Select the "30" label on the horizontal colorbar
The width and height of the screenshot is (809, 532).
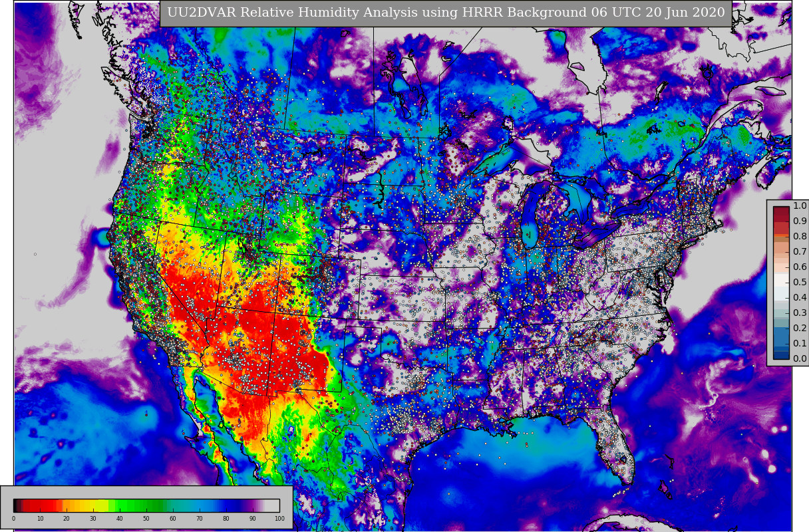(93, 519)
